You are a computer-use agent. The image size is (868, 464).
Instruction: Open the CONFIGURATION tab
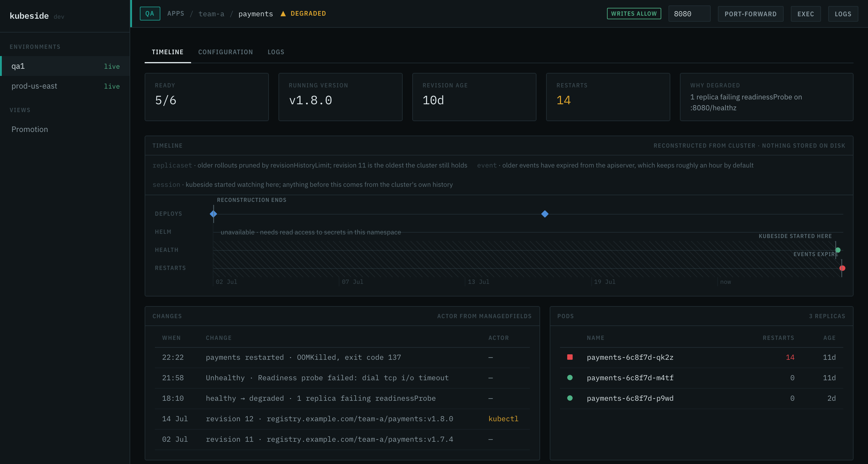[x=225, y=52]
